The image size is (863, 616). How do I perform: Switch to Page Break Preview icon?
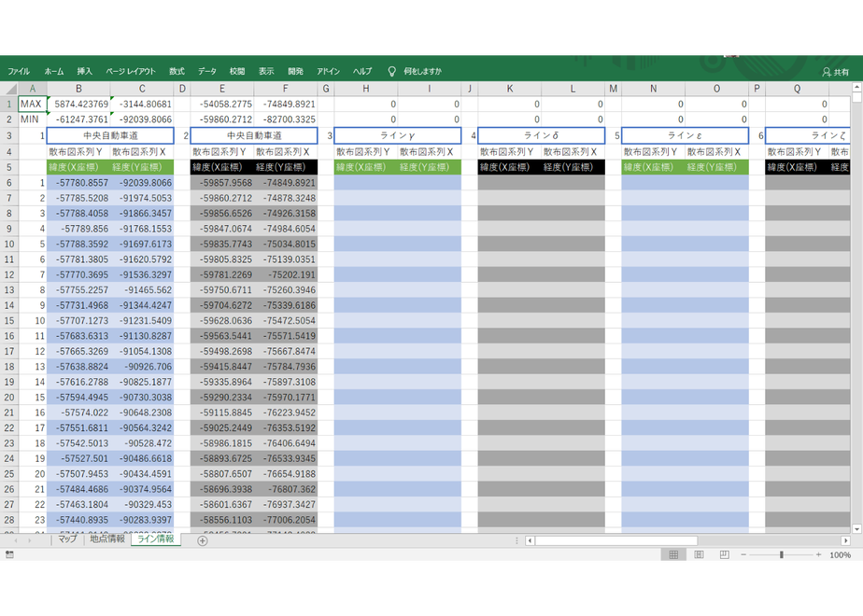pyautogui.click(x=725, y=555)
